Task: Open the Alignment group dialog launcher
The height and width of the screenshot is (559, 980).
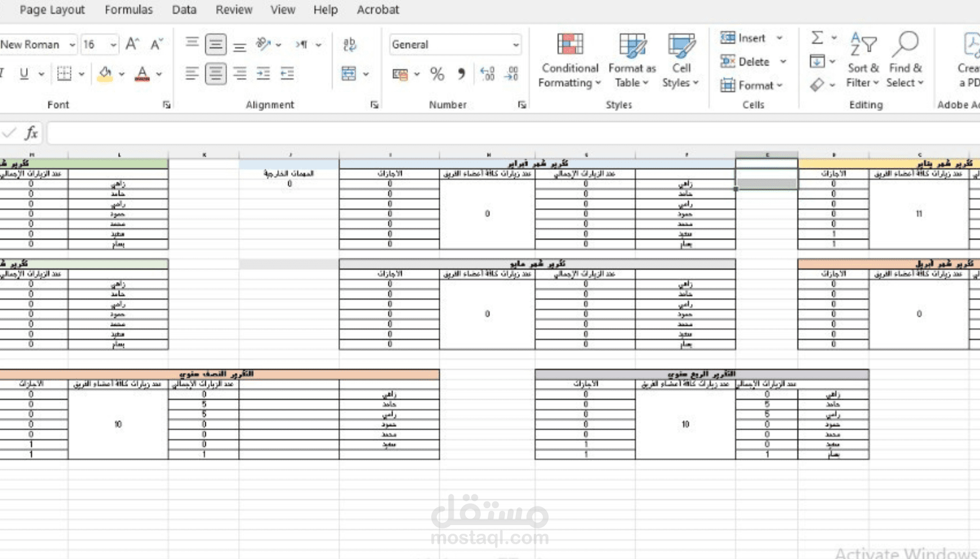Action: 374,105
